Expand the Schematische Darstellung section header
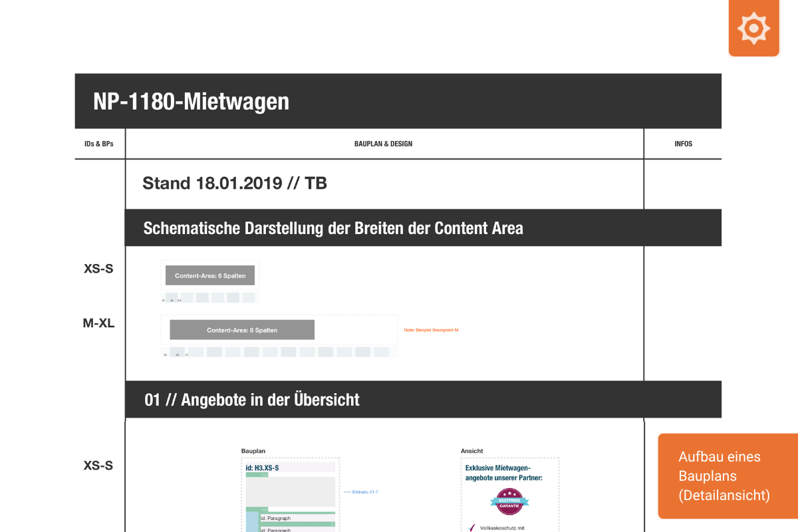Screen dimensions: 798x532 click(334, 227)
